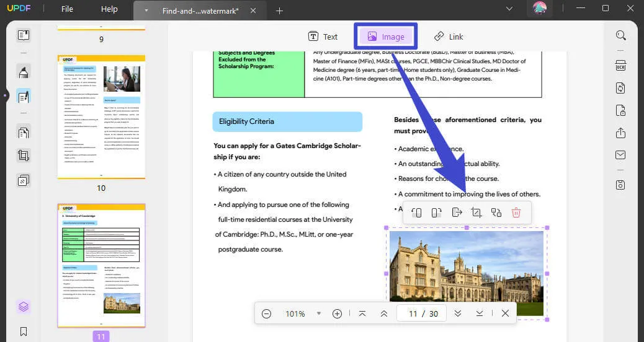
Task: Click the Link button in the top toolbar
Action: [449, 37]
